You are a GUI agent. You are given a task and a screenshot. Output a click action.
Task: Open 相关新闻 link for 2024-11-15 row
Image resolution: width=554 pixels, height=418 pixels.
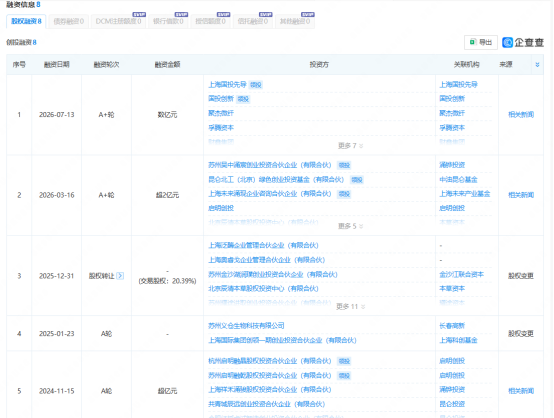[521, 391]
